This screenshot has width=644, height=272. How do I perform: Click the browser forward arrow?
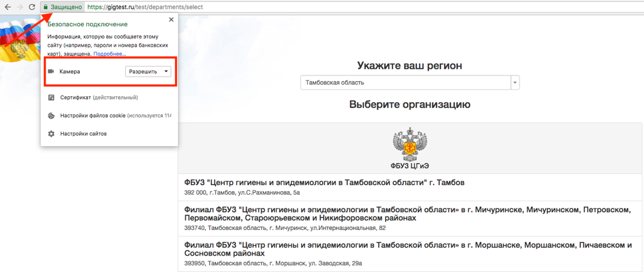20,7
